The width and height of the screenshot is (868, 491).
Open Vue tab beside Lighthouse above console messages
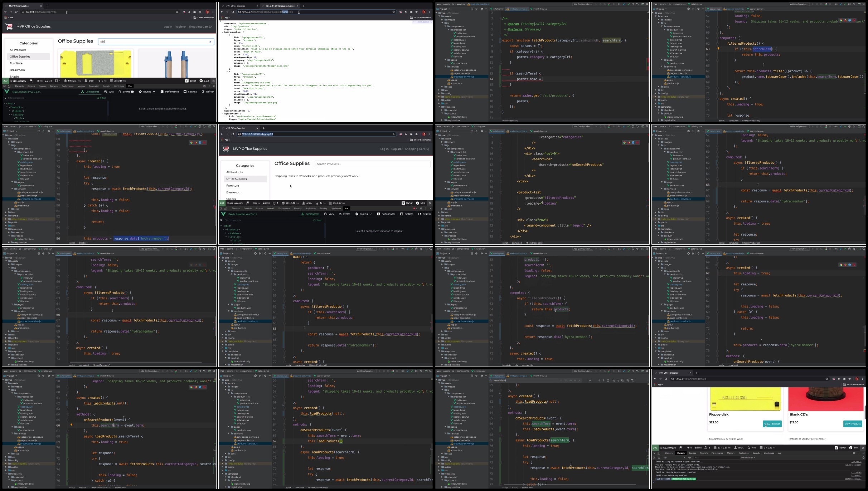click(x=780, y=453)
